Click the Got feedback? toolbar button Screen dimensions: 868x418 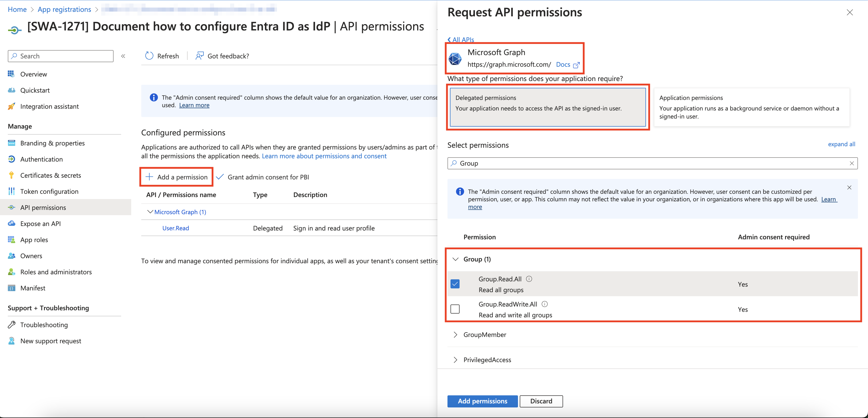coord(222,56)
